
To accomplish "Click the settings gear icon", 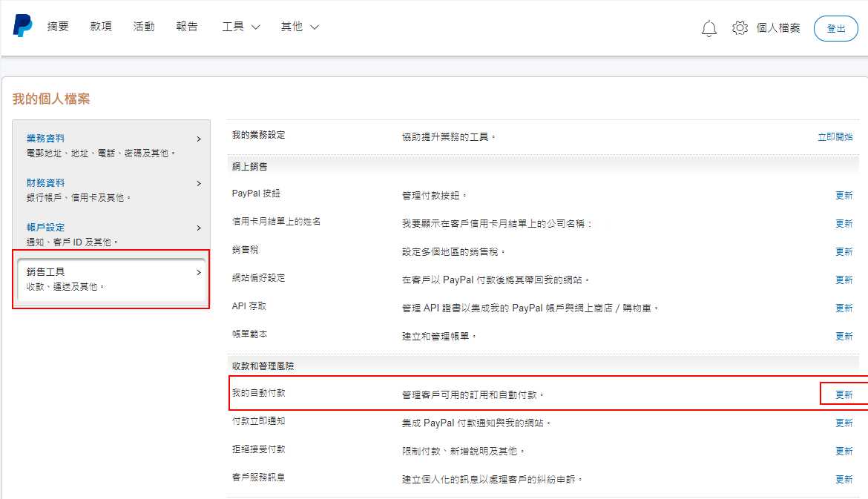I will pos(740,27).
